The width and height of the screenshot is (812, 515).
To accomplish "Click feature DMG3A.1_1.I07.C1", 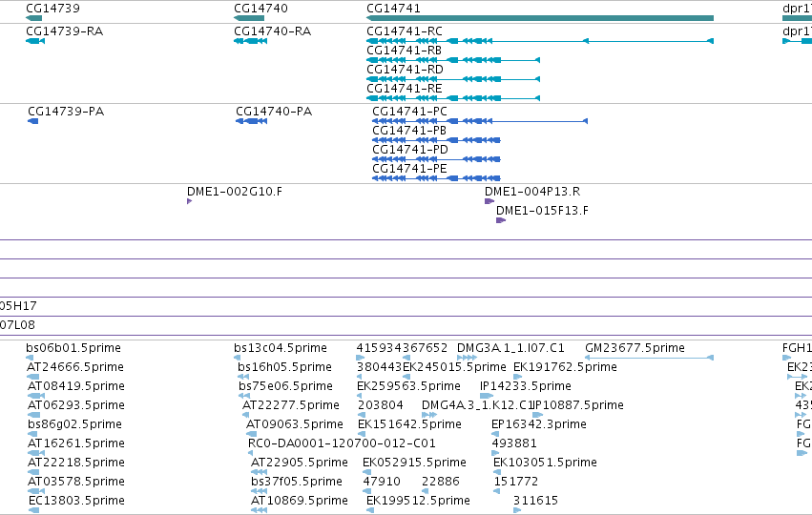I will 510,348.
